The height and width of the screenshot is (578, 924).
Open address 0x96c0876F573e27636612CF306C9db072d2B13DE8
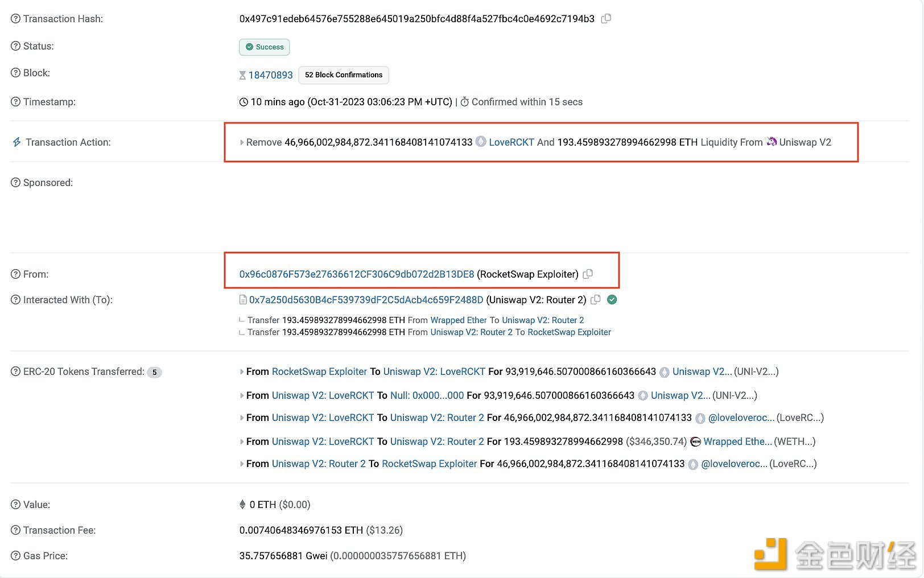pyautogui.click(x=357, y=274)
